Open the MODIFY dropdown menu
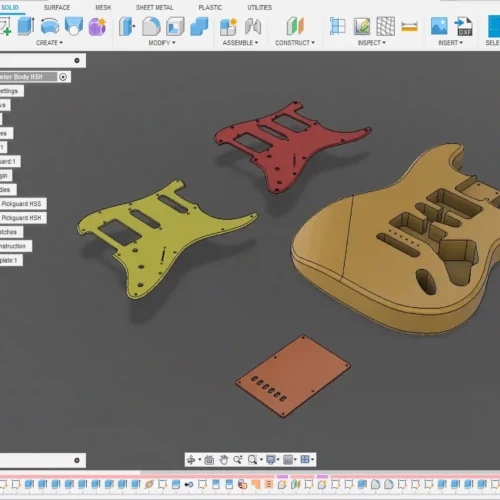The width and height of the screenshot is (500, 500). point(162,43)
